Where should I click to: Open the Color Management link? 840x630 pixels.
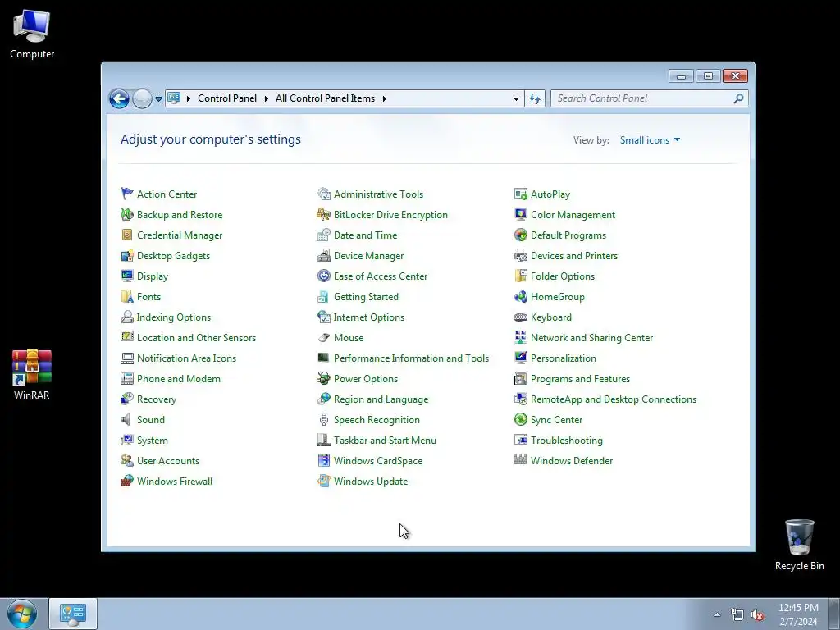573,214
